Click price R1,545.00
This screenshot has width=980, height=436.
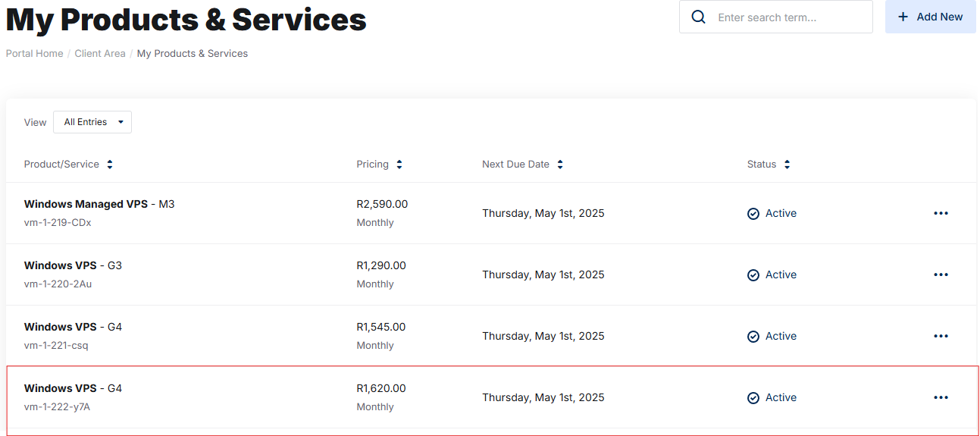click(381, 327)
